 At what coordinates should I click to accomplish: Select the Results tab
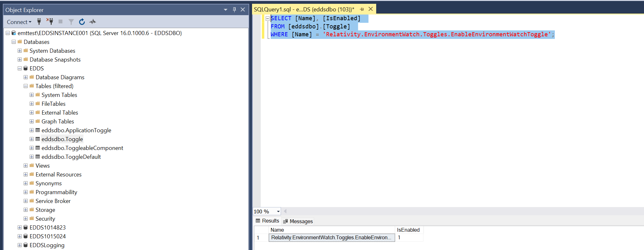tap(267, 221)
